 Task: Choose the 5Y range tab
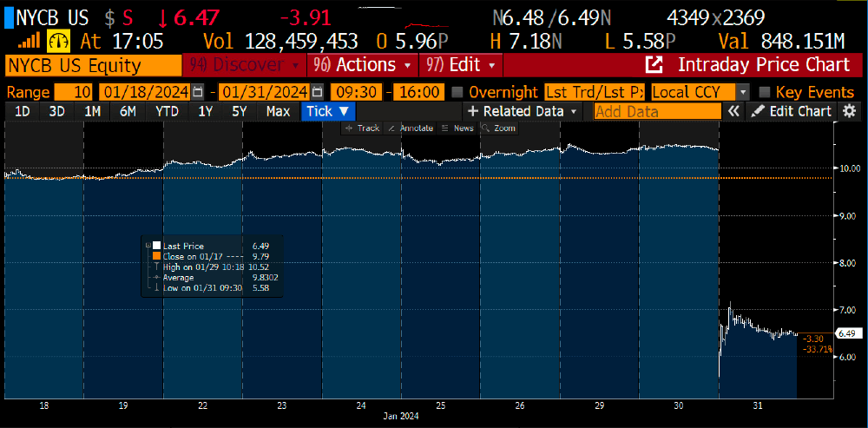click(x=240, y=111)
